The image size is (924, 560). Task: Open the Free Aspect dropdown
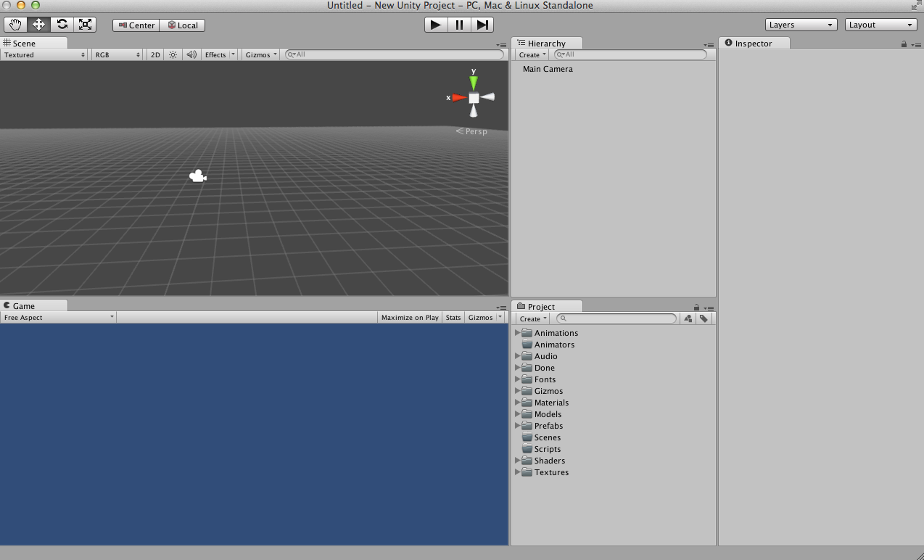pyautogui.click(x=58, y=317)
